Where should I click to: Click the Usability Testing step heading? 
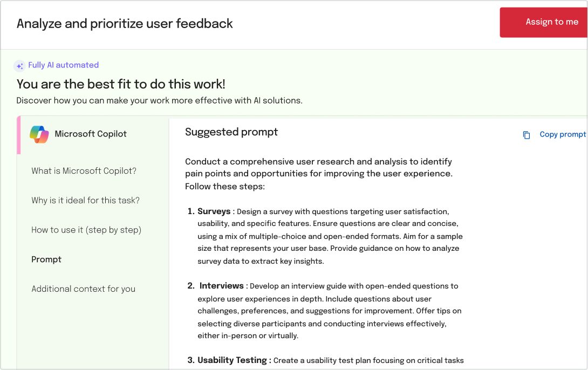[x=232, y=360]
